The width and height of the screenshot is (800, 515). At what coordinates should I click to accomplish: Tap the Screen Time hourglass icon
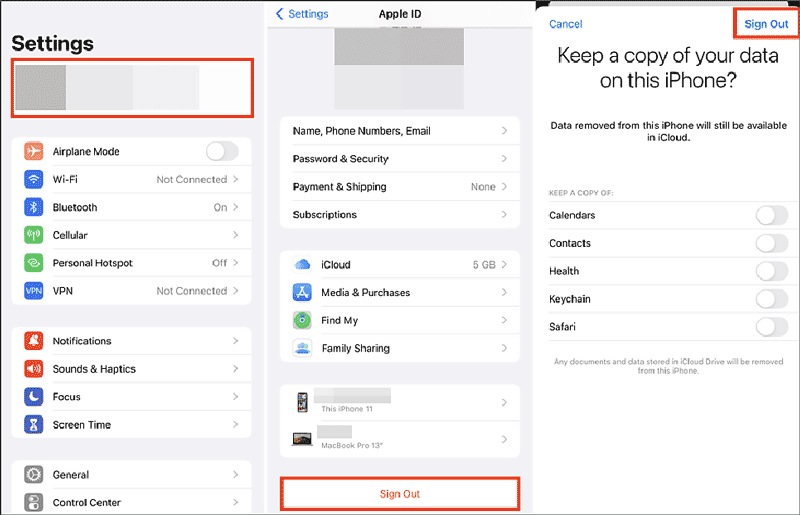[x=34, y=424]
